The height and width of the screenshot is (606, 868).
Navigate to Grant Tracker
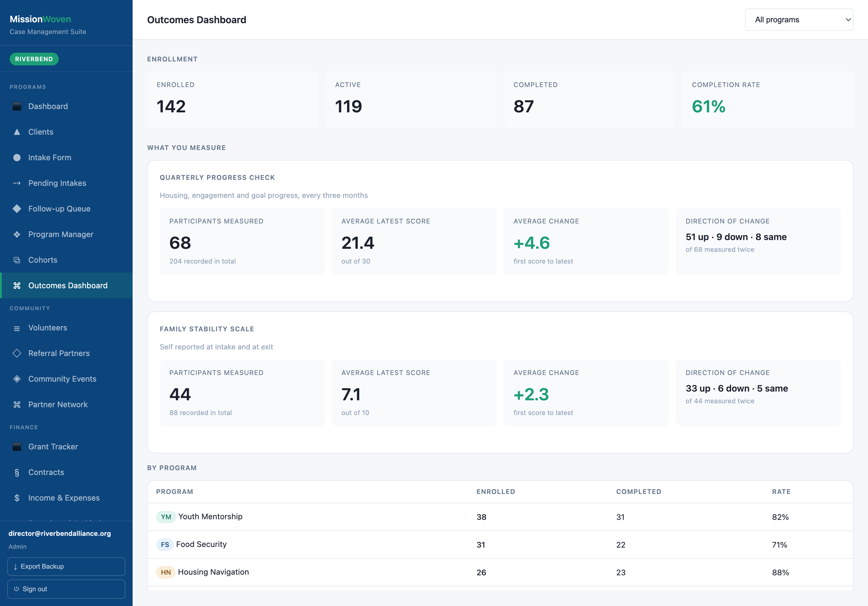click(66, 447)
